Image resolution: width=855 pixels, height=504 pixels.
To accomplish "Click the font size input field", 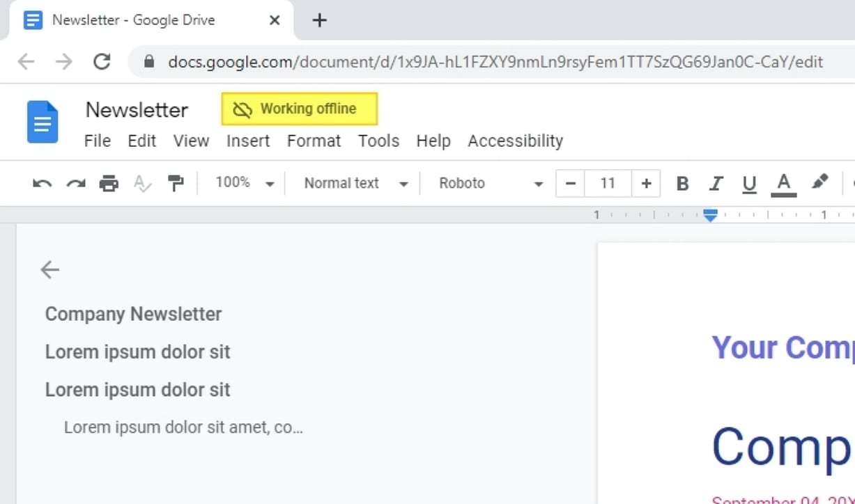I will click(x=607, y=183).
